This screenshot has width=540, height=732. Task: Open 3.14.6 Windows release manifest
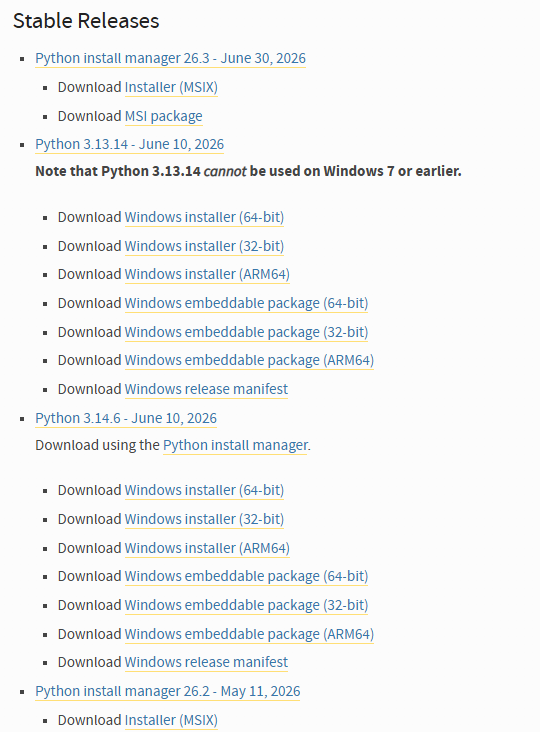(x=206, y=662)
